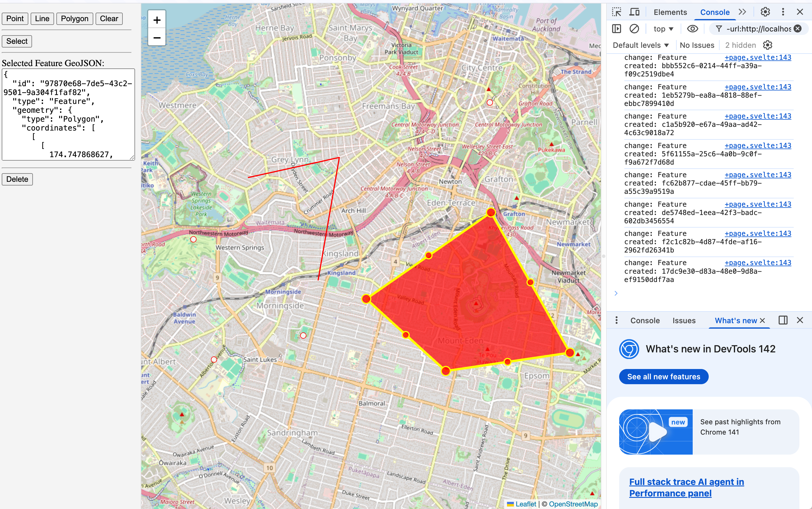Screen dimensions: 812x509
Task: Switch to the Elements tab
Action: click(x=670, y=12)
